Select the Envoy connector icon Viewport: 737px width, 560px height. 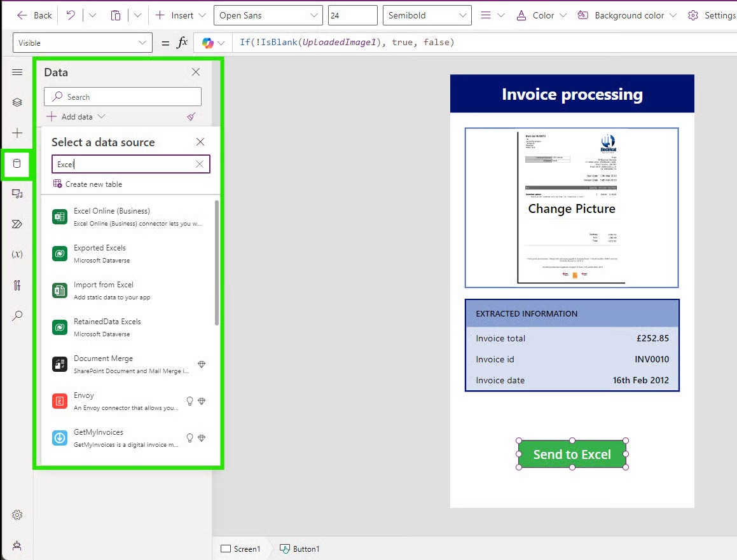[x=60, y=401]
